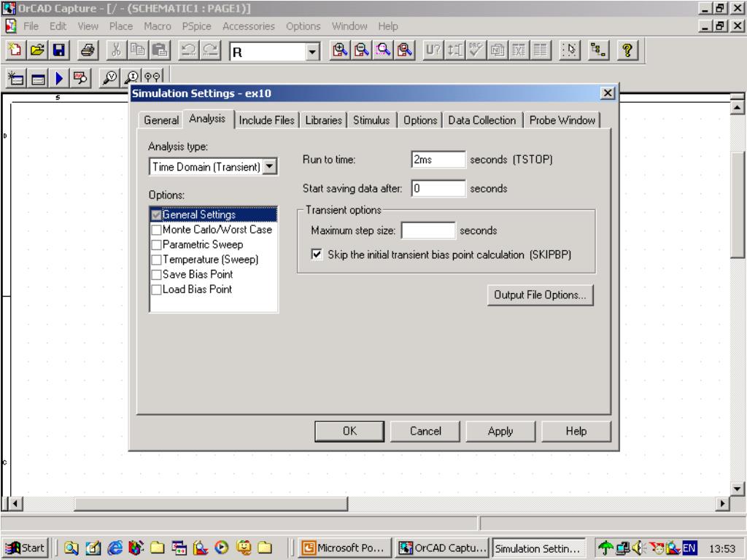Click the horizontal scrollbar thumb of schematic

tap(211, 503)
